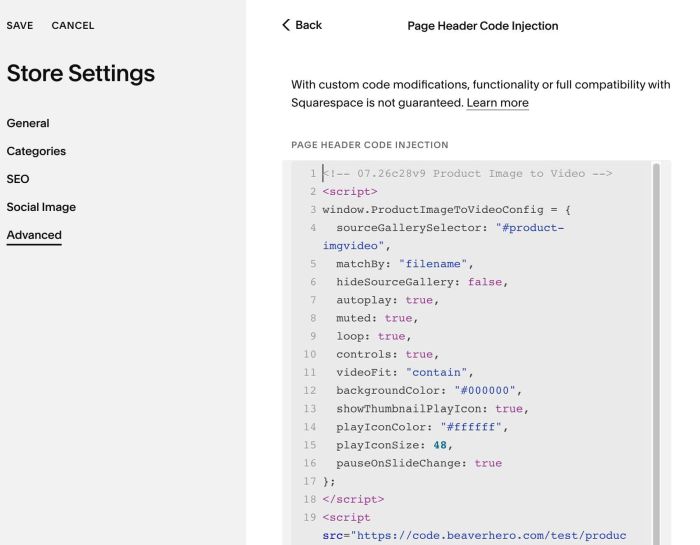Click the "#000000" backgroundColor value
700x545 pixels.
click(x=485, y=391)
